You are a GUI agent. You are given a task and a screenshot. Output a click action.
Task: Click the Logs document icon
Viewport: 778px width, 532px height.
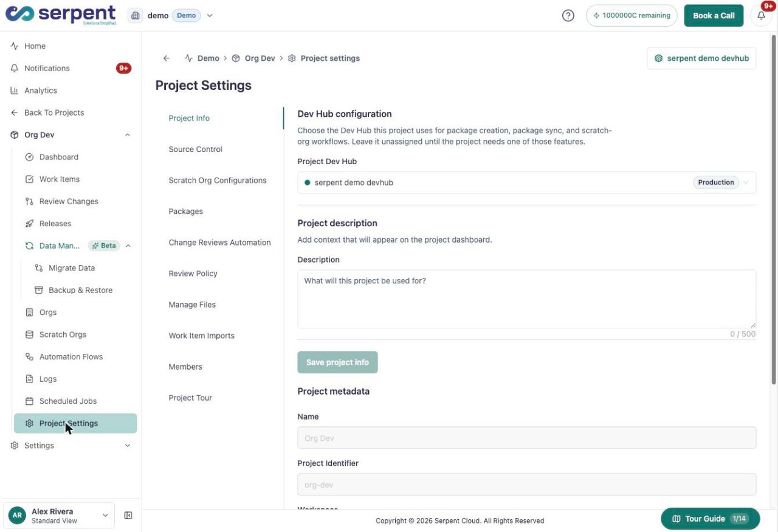pos(29,379)
